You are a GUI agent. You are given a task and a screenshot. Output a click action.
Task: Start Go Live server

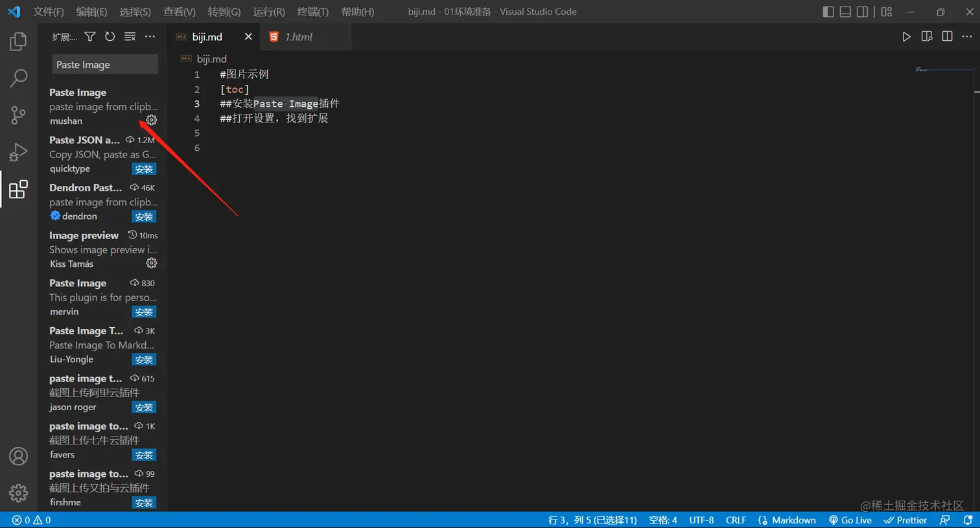click(850, 520)
